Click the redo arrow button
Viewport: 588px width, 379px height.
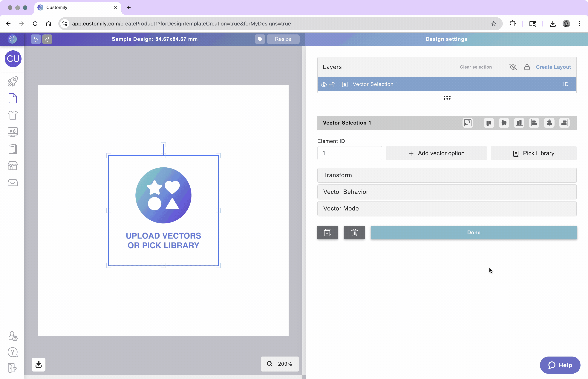[x=47, y=39]
